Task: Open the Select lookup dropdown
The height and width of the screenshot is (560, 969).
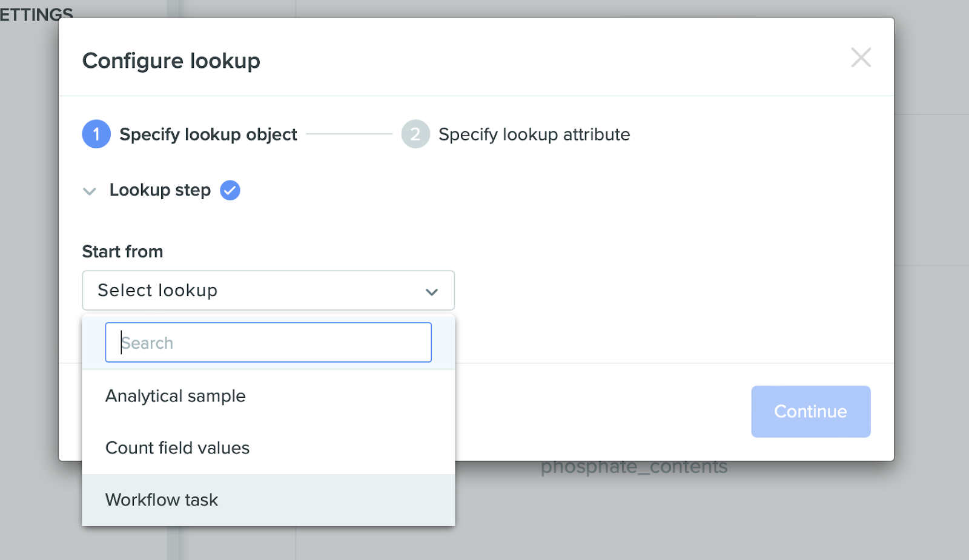Action: [x=268, y=291]
